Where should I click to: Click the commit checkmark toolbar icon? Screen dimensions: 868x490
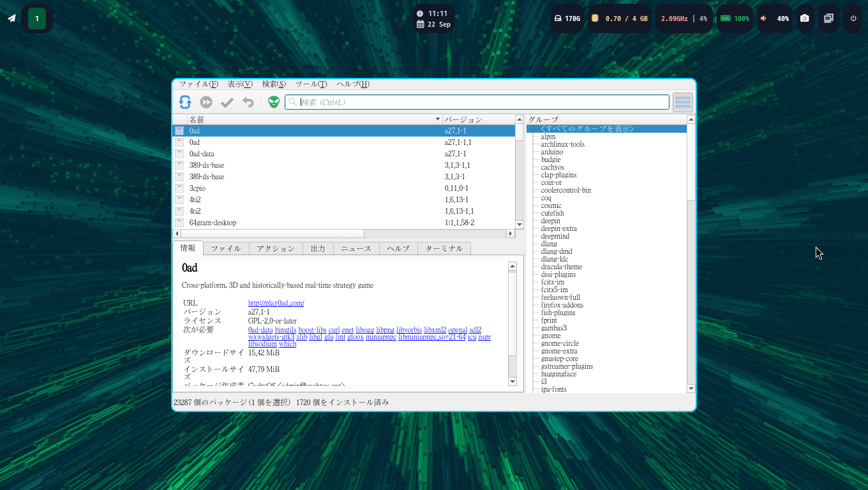pyautogui.click(x=227, y=102)
